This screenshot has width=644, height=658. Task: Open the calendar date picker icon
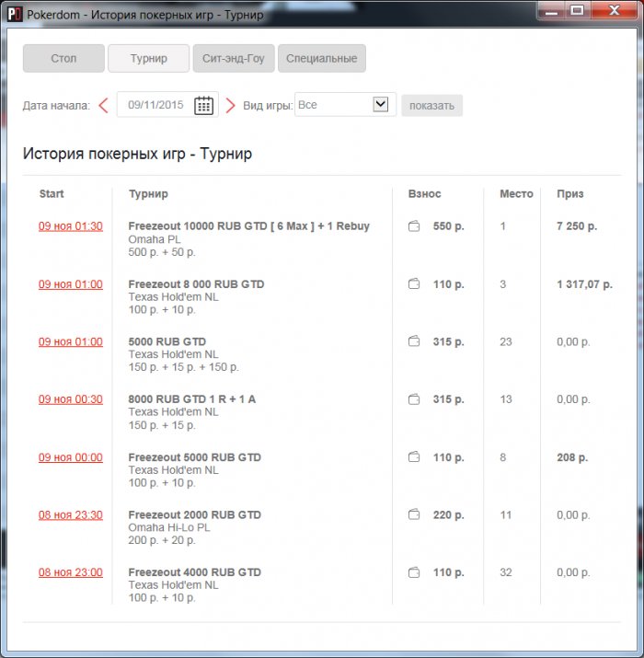pos(204,105)
